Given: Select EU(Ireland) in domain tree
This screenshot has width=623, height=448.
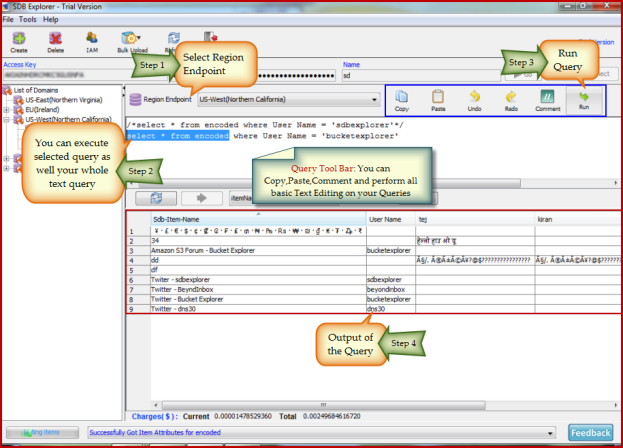Looking at the screenshot, I should coord(42,110).
